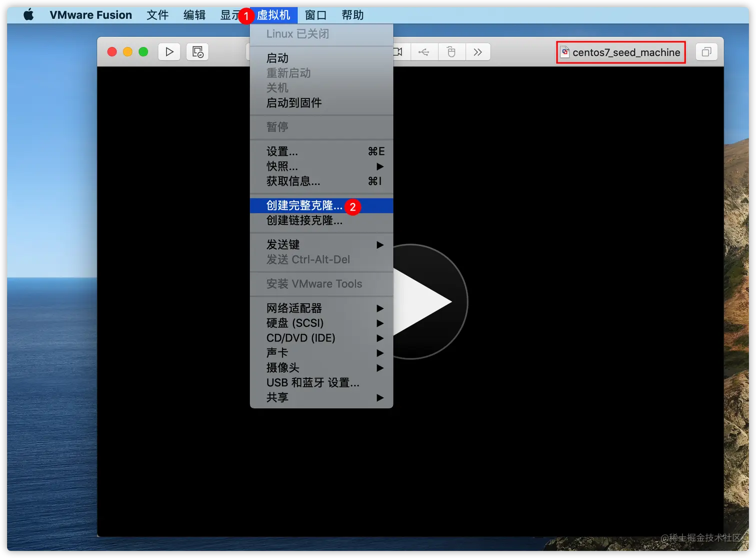The image size is (756, 558).
Task: Maximize the VM window with the green button
Action: 143,52
